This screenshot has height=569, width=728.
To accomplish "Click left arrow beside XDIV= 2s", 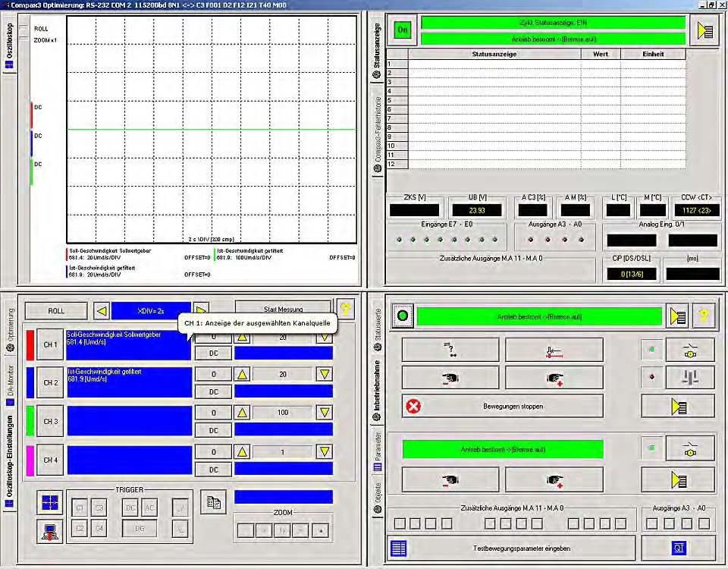I will pos(102,311).
